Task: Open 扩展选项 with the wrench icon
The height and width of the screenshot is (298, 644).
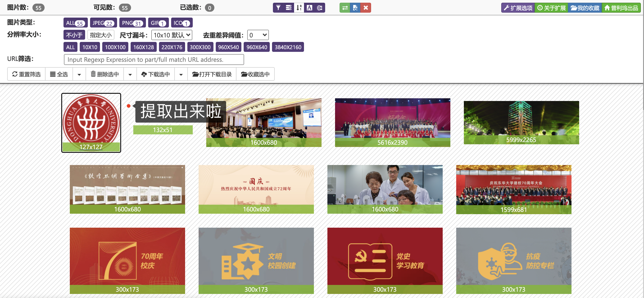Action: tap(518, 8)
